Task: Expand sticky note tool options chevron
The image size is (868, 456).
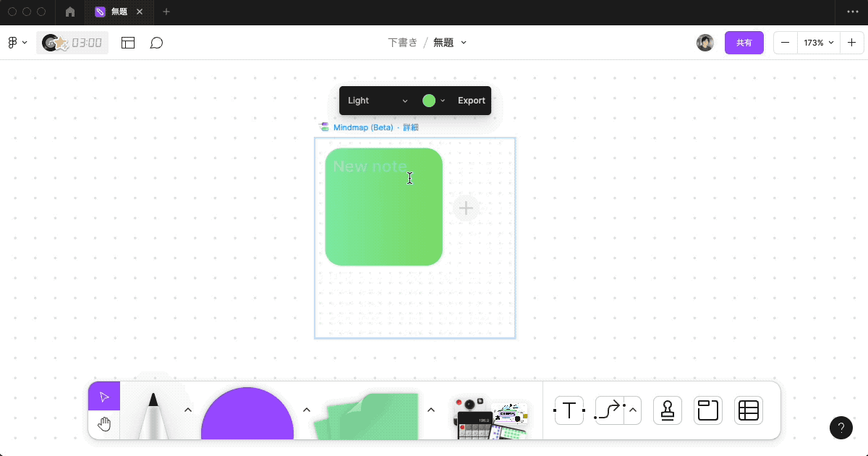Action: pyautogui.click(x=431, y=409)
